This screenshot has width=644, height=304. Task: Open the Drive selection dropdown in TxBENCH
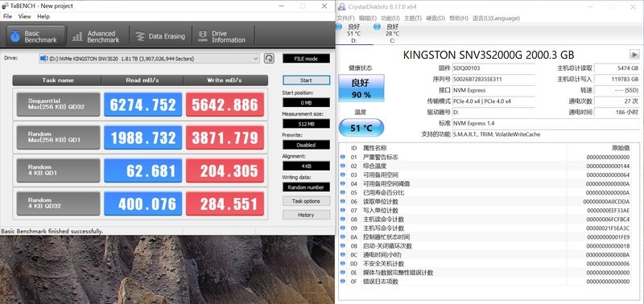(149, 59)
